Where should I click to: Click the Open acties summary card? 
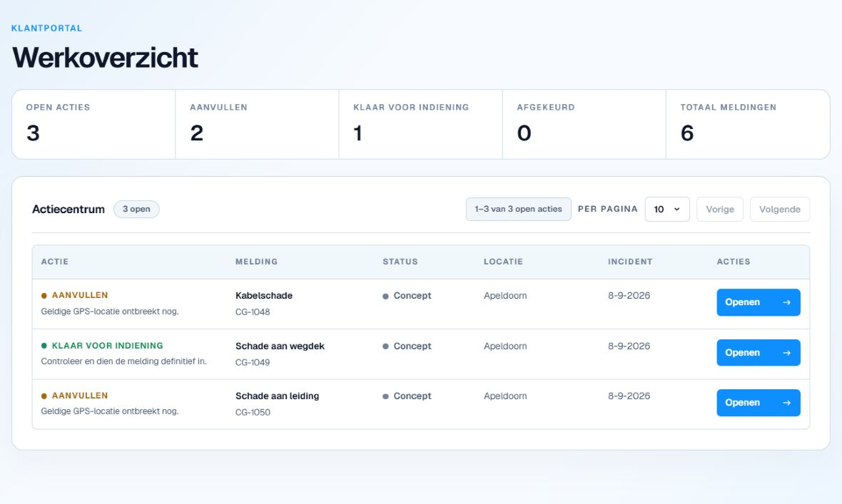(x=94, y=125)
